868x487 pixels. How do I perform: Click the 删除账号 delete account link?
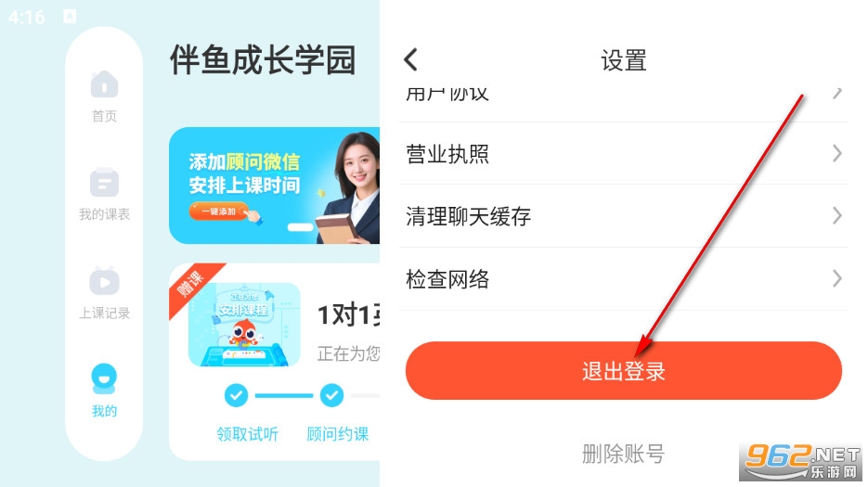tap(623, 454)
